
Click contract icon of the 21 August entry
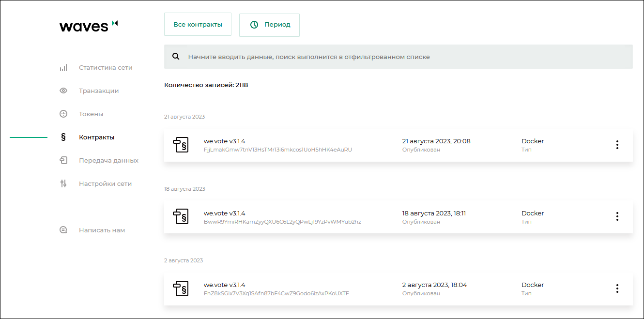(181, 145)
